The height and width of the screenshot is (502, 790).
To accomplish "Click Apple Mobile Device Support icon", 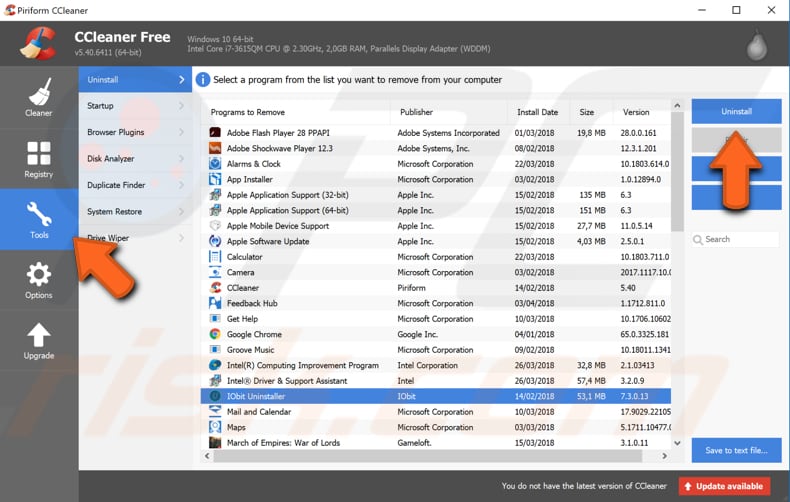I will (x=215, y=226).
